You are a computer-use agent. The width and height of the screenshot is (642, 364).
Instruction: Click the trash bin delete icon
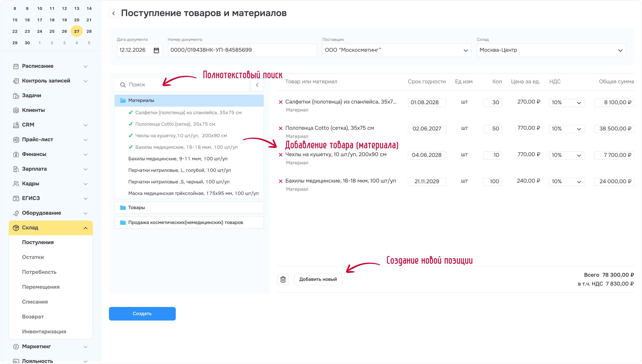point(283,279)
